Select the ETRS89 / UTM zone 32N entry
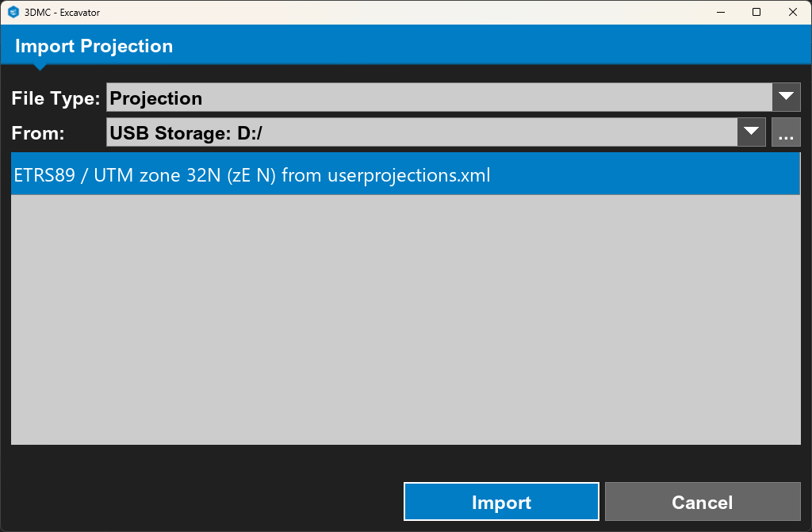 point(405,174)
